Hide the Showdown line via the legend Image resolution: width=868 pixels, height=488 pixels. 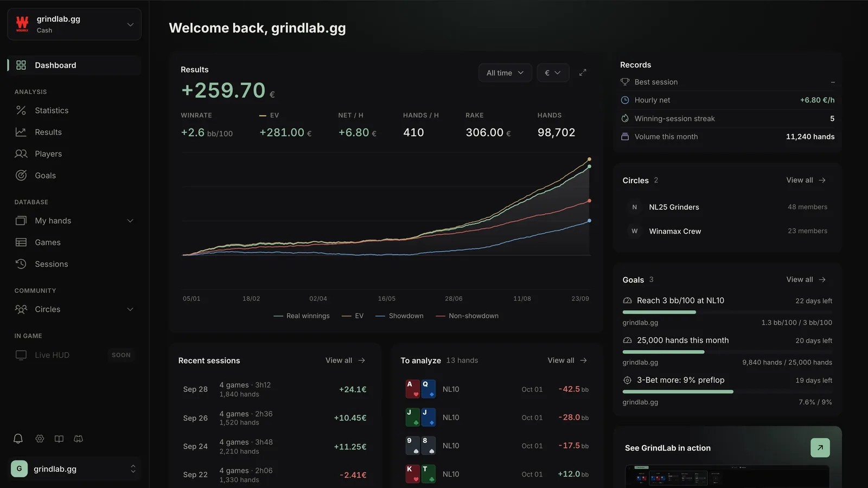[399, 316]
